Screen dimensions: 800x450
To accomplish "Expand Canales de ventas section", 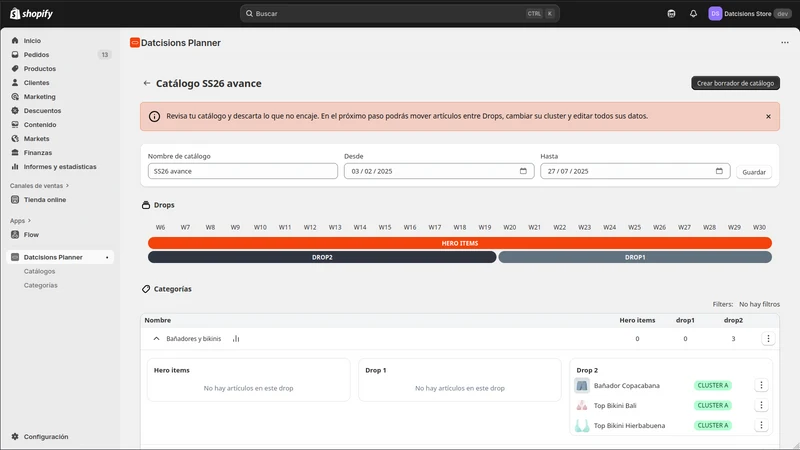I will [x=39, y=186].
